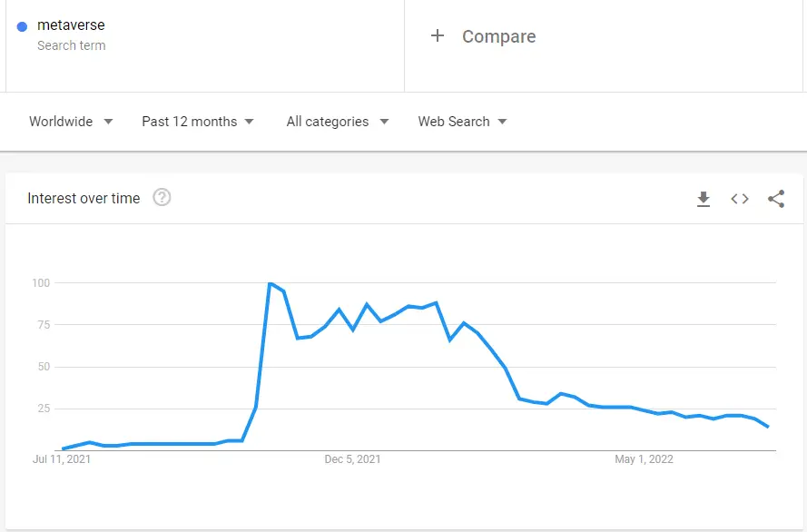This screenshot has height=532, width=807.
Task: Click the Search term subtitle
Action: pos(72,45)
